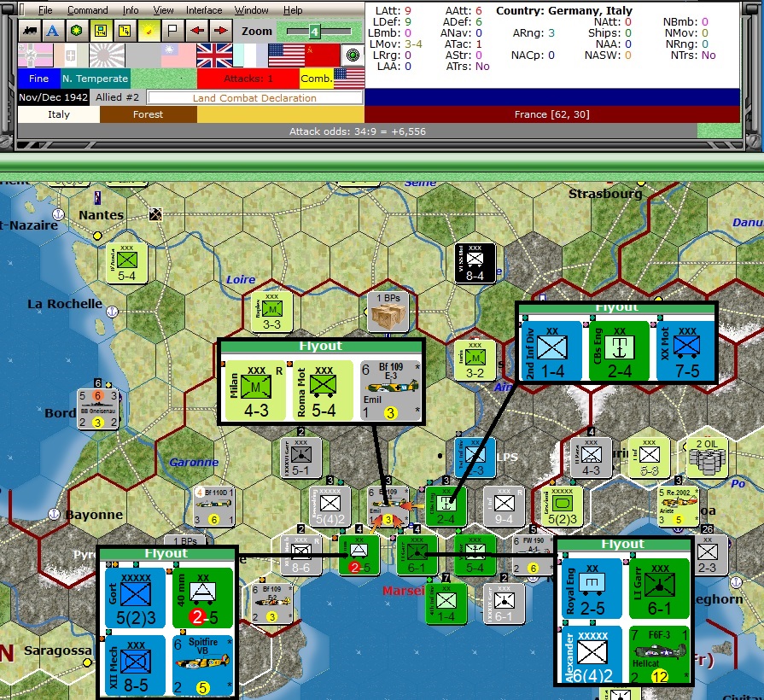764x700 pixels.
Task: Click the green hexagon toolbar icon
Action: click(77, 31)
